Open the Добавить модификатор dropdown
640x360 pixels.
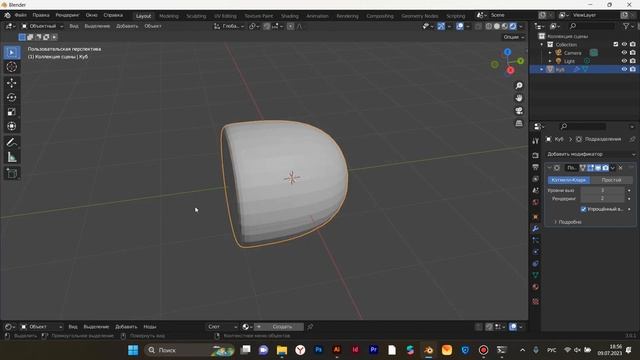tap(591, 154)
